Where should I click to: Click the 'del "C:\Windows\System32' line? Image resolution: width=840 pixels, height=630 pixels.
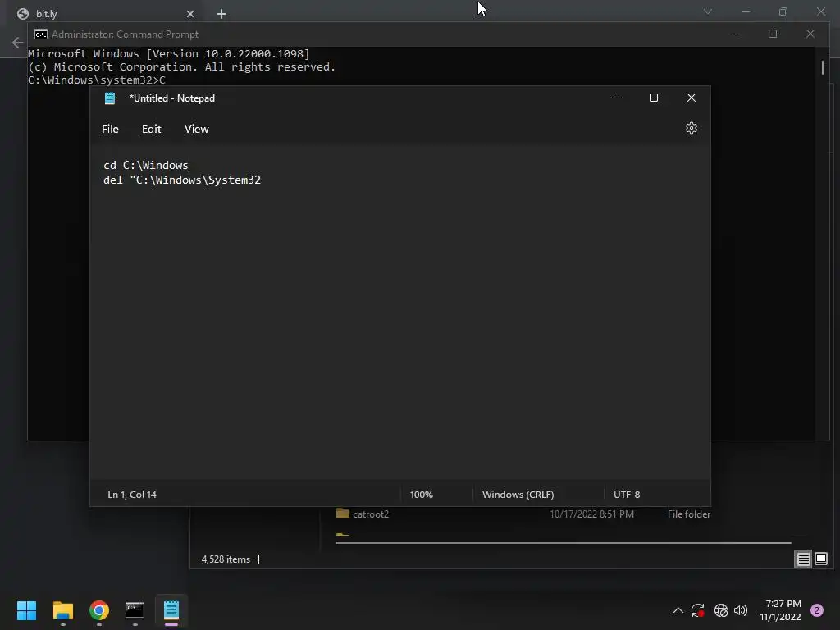point(182,180)
